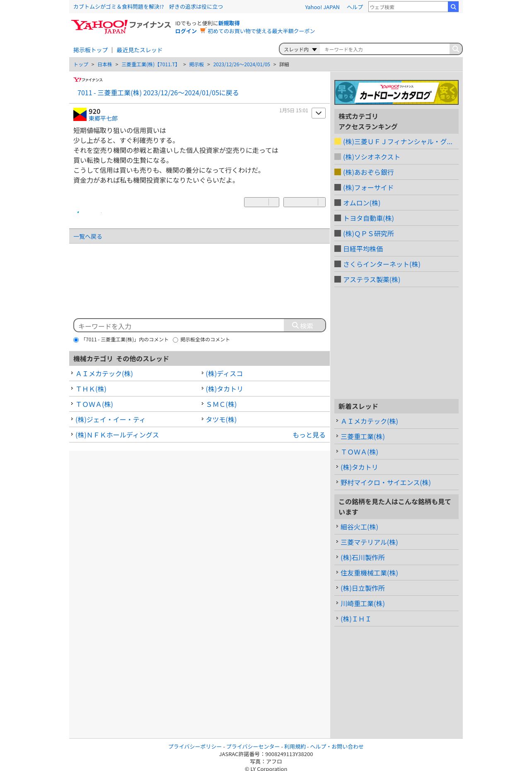
Task: Click the 検索 button with magnifier icon
Action: pos(305,326)
